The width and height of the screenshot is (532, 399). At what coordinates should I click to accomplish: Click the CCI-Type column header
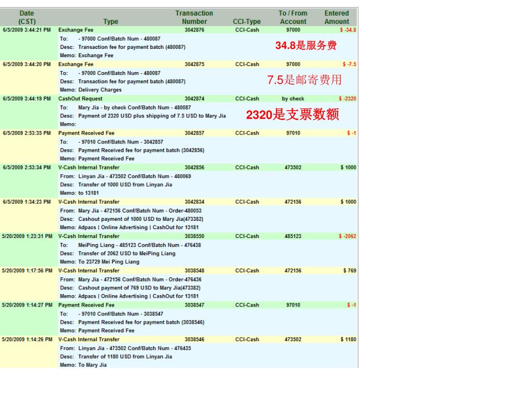click(x=247, y=21)
